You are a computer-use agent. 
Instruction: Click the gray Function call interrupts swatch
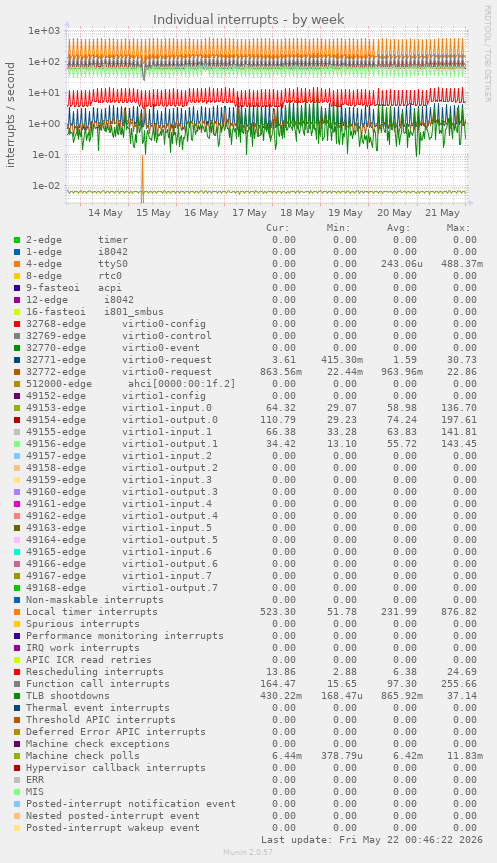tap(17, 684)
